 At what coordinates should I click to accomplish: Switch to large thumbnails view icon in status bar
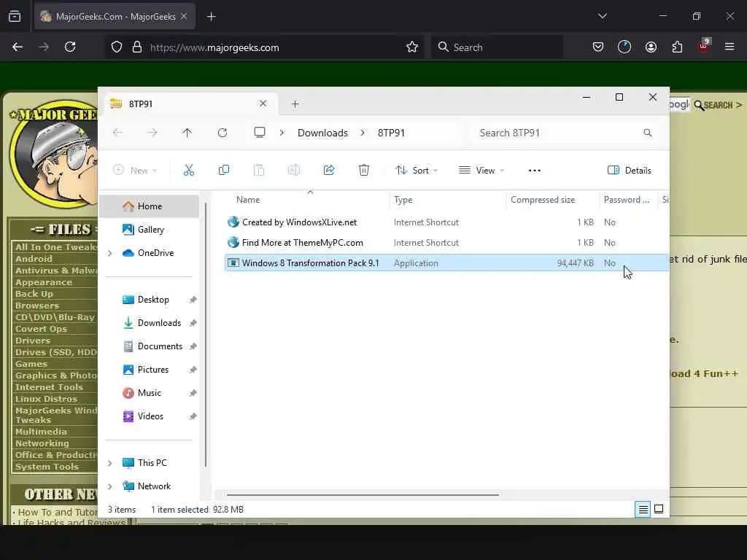(659, 510)
